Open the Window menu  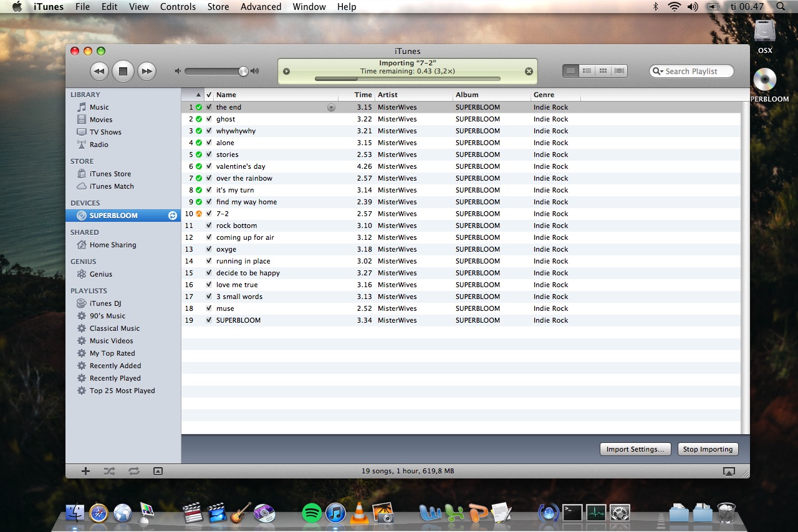pyautogui.click(x=309, y=7)
